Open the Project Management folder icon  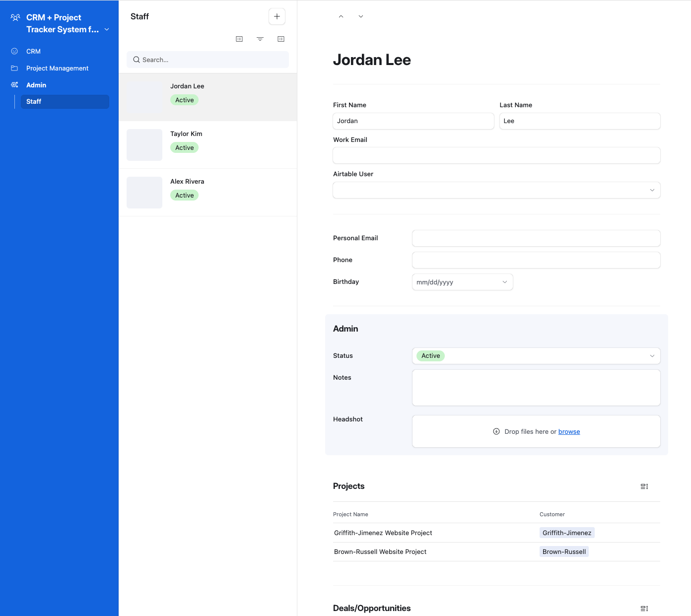14,68
